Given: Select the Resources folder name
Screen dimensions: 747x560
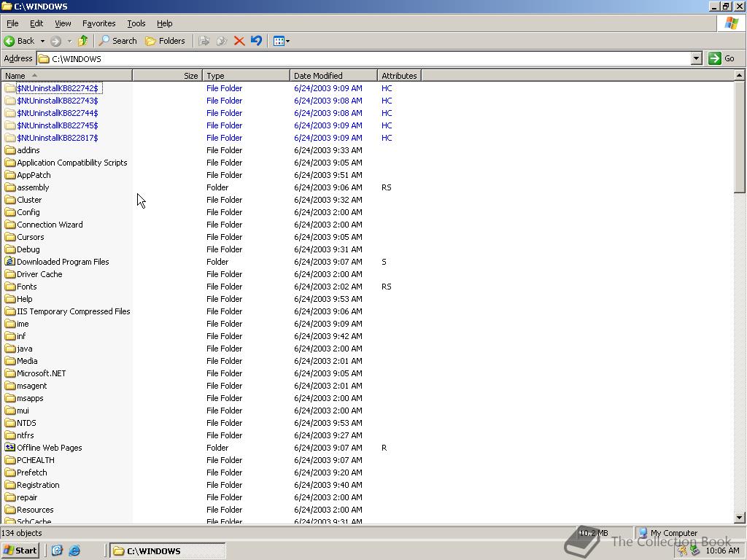Looking at the screenshot, I should (35, 510).
